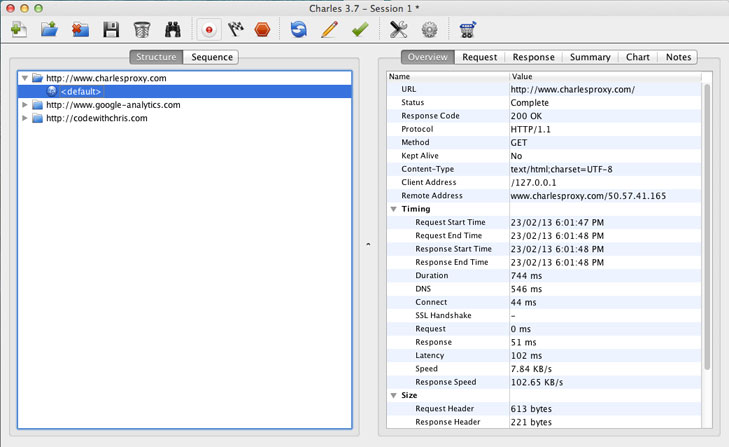
Task: Select the Method value GET
Action: (519, 142)
